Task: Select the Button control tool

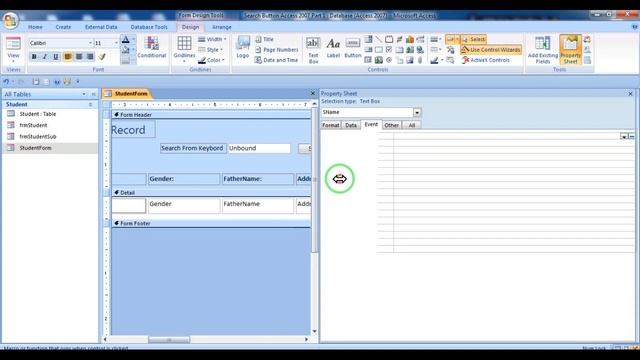Action: tap(353, 48)
